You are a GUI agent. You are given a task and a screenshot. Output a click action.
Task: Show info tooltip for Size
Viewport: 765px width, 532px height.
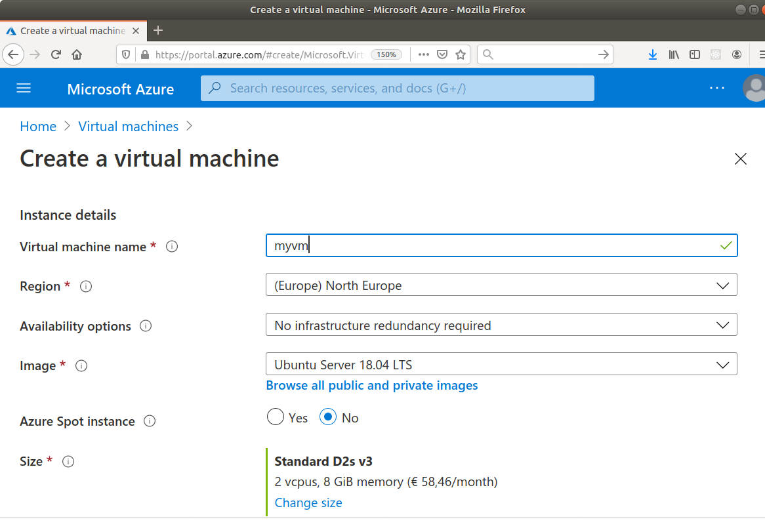pyautogui.click(x=68, y=461)
